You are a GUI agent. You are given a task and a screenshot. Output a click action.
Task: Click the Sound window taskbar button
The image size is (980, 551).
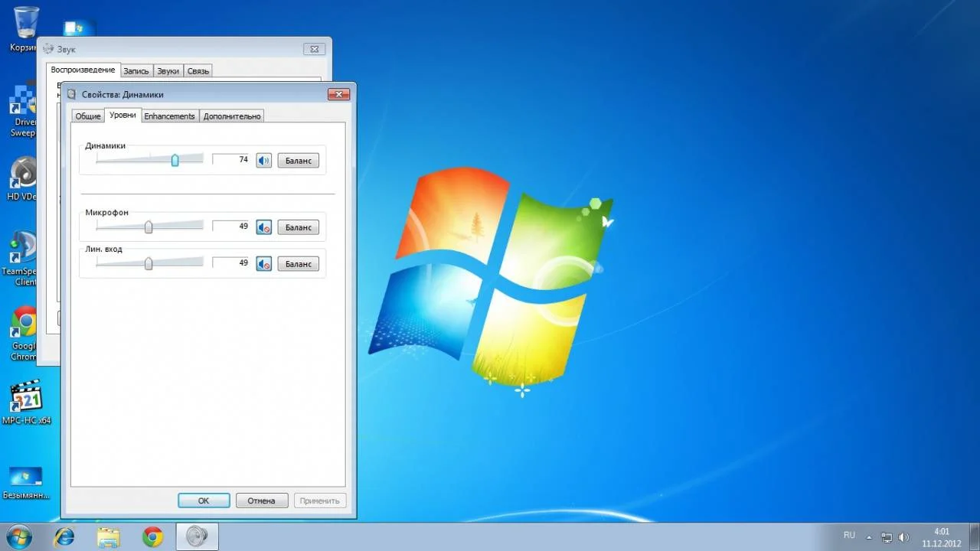click(197, 537)
